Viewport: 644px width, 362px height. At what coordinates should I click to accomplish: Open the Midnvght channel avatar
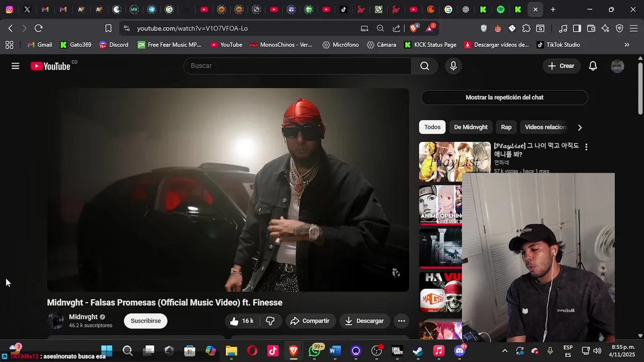55,321
